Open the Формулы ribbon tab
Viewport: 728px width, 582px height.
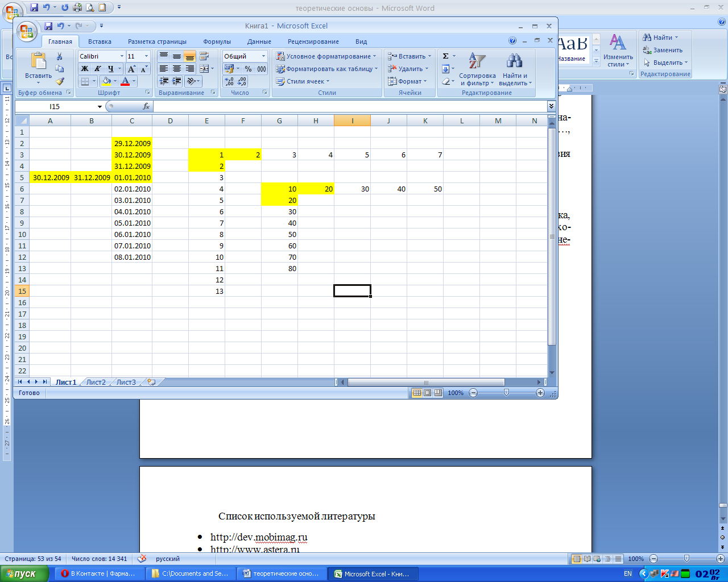tap(217, 41)
